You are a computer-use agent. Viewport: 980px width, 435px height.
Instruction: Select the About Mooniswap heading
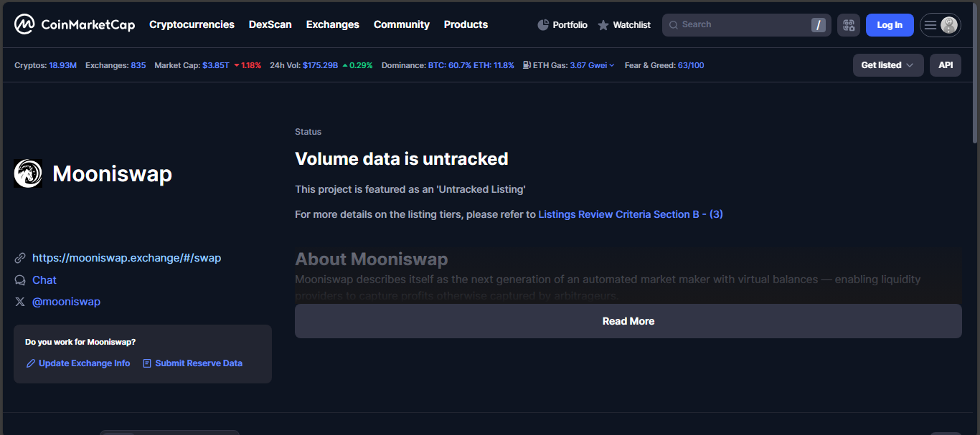click(372, 259)
